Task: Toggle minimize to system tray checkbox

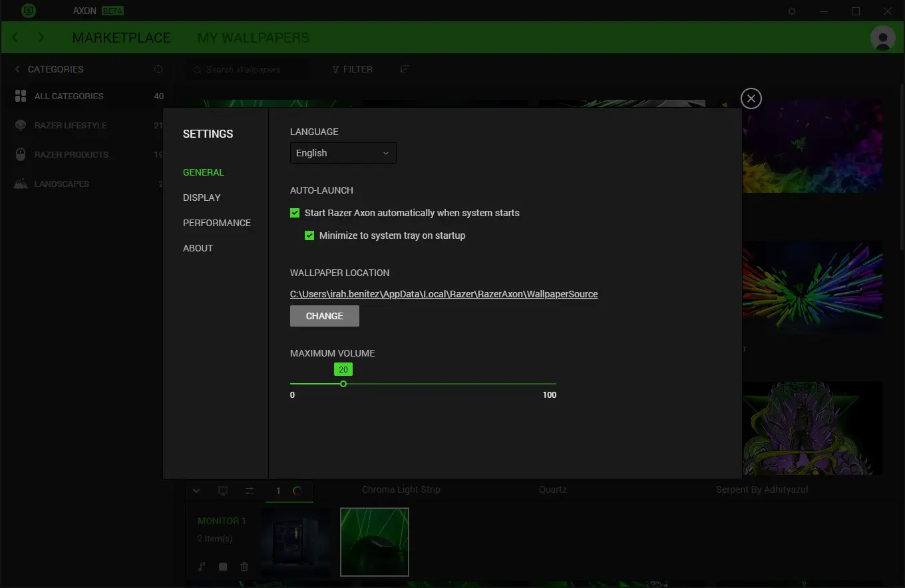Action: click(x=309, y=235)
